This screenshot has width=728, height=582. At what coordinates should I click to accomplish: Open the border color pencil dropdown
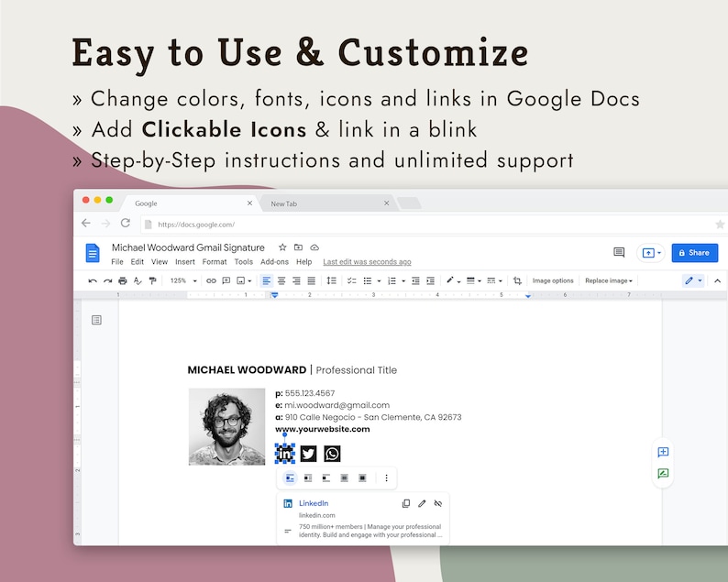click(x=453, y=280)
